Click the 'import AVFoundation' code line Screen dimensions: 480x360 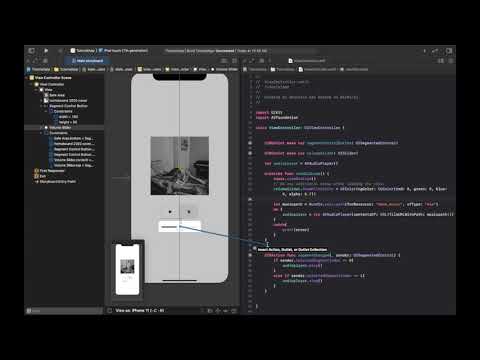[x=277, y=118]
